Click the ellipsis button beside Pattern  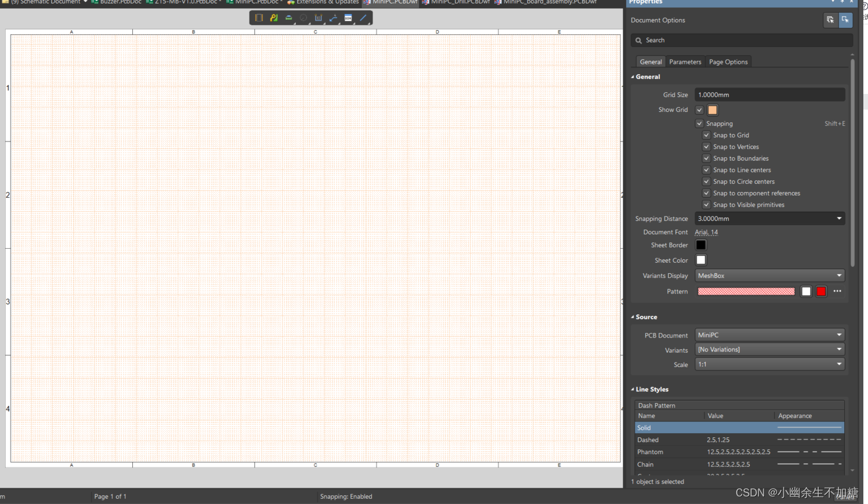point(837,291)
